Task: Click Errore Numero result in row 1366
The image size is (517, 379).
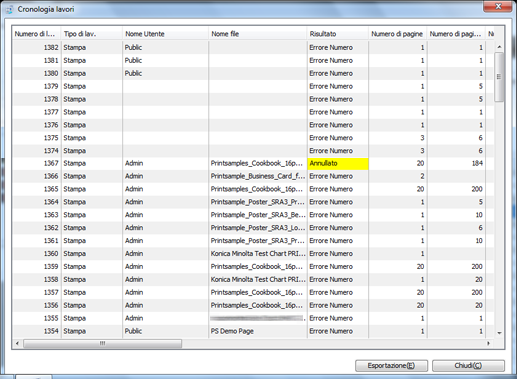Action: (x=331, y=176)
